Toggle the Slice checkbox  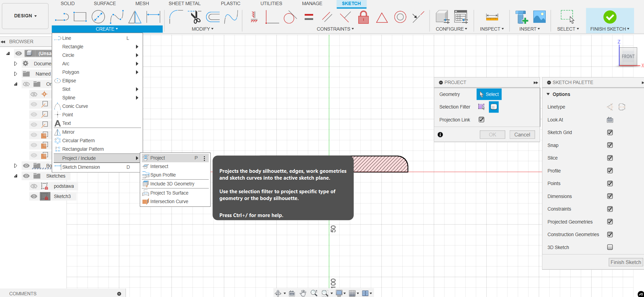click(610, 158)
